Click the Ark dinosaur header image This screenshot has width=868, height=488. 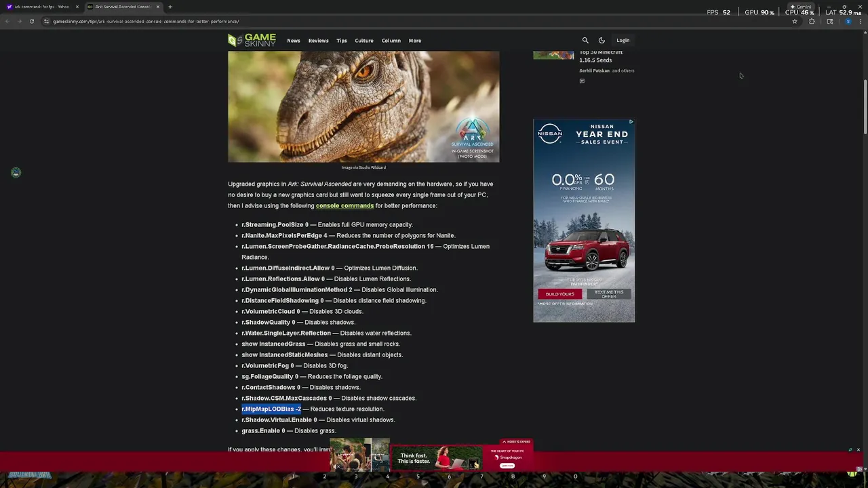[x=363, y=106]
